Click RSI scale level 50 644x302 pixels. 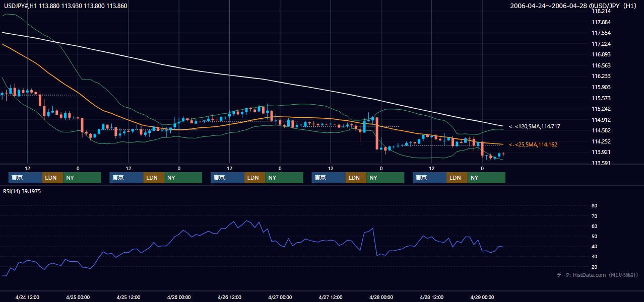594,236
